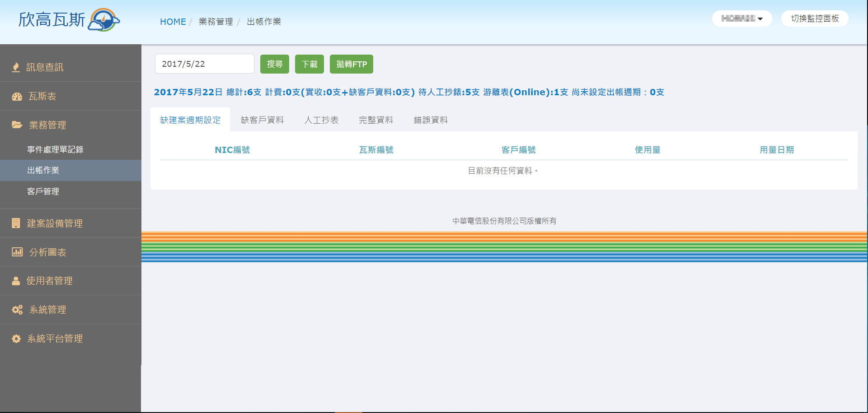Click the 出帳作業 breadcrumb
This screenshot has height=413, width=868.
point(264,22)
